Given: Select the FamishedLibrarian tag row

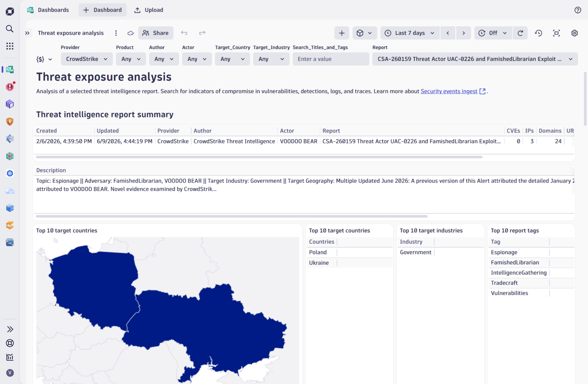Looking at the screenshot, I should (531, 262).
